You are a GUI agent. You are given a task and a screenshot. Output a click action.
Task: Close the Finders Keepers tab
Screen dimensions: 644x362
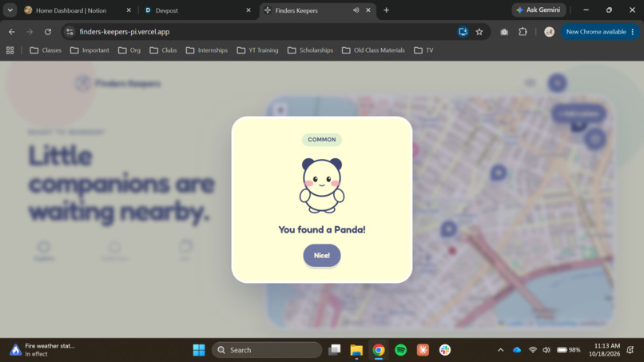[x=368, y=10]
